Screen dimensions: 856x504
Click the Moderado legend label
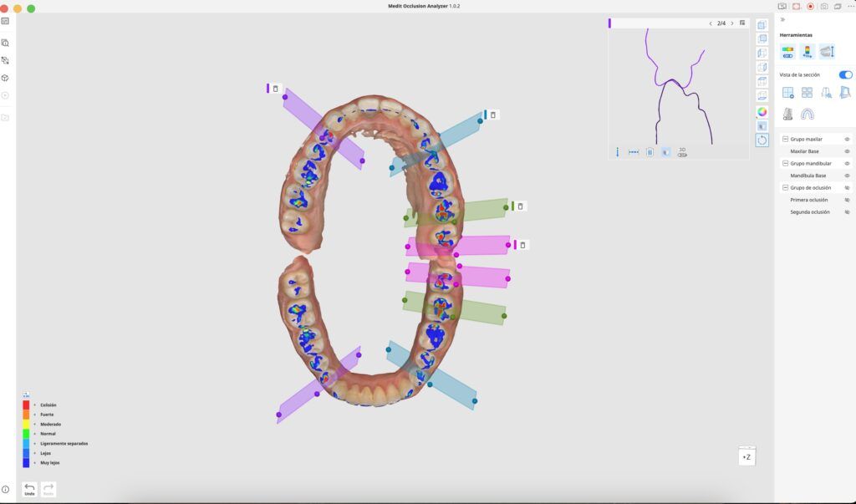coord(51,425)
